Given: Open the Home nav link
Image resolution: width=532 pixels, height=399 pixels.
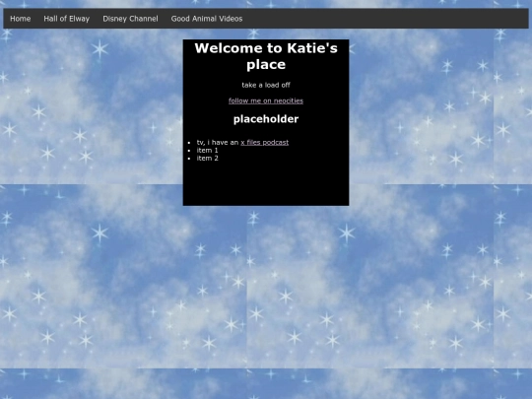Looking at the screenshot, I should coord(21,19).
